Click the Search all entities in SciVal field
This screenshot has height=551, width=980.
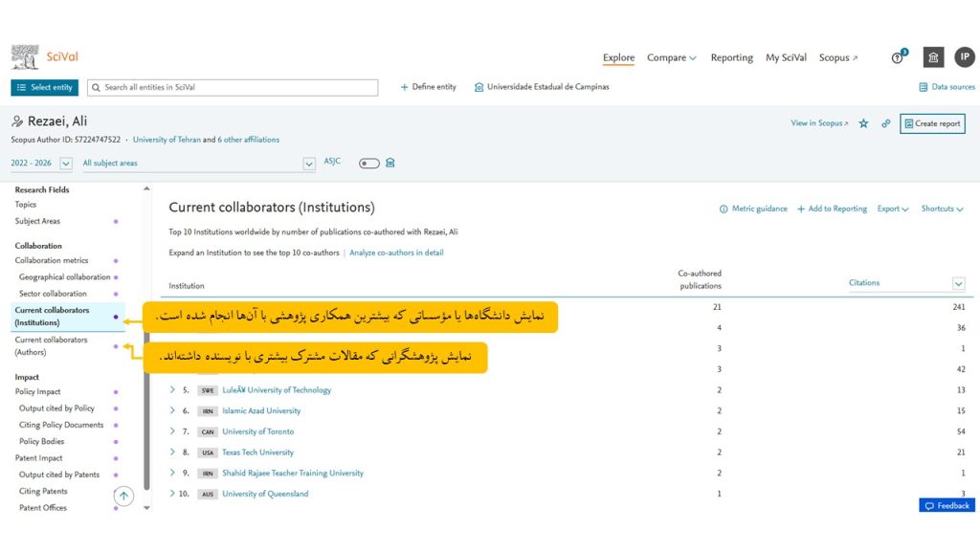(x=233, y=87)
